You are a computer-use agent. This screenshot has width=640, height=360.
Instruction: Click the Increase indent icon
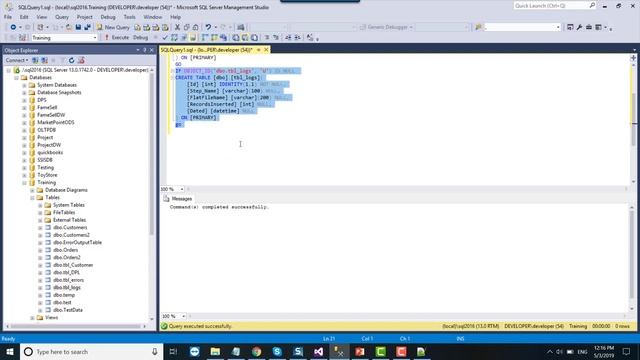tap(297, 38)
